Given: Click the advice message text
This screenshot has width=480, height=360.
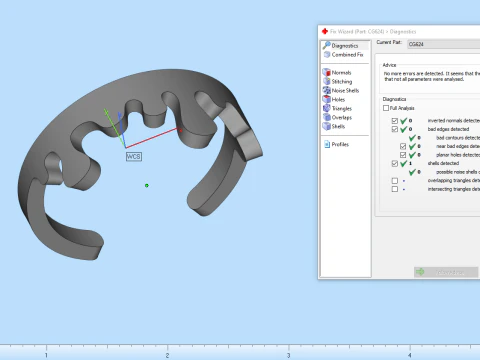Looking at the screenshot, I should click(432, 76).
